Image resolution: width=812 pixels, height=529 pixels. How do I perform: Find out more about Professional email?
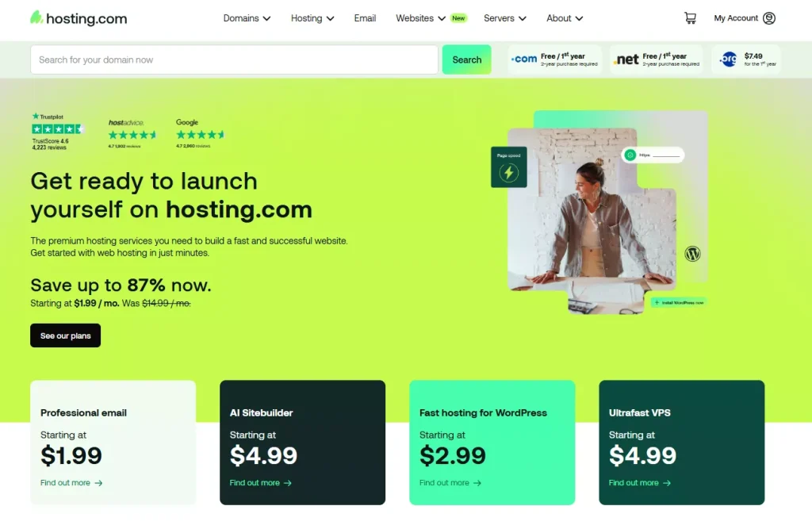[71, 483]
